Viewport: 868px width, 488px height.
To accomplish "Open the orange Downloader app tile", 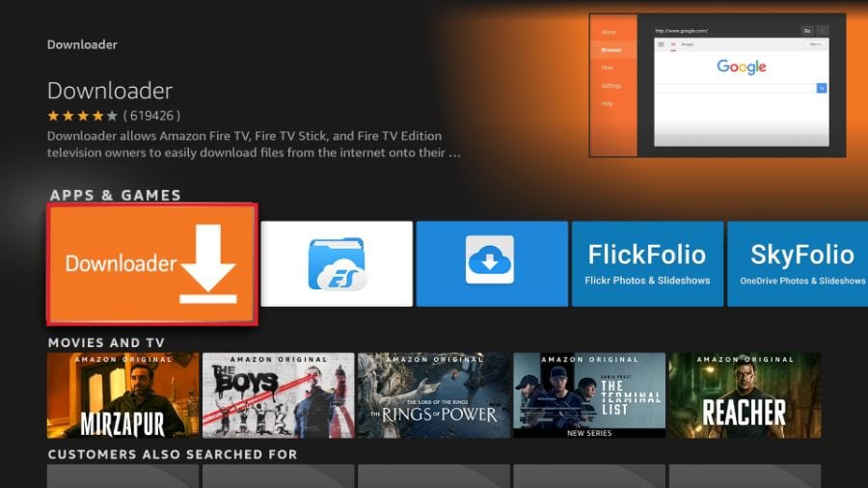I will (151, 264).
